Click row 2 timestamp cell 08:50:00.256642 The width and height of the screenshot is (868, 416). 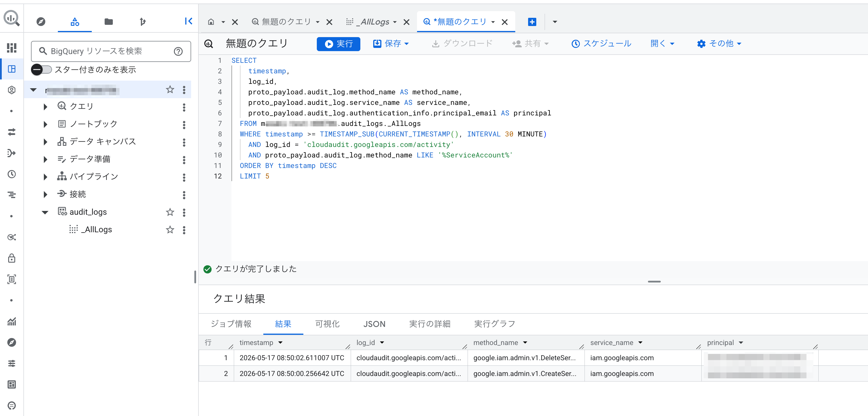click(x=292, y=374)
